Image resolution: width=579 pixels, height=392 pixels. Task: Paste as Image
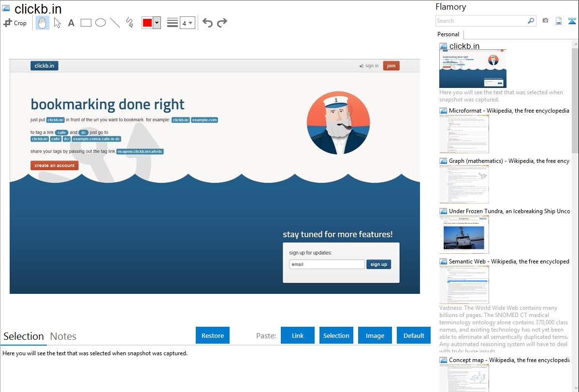(375, 335)
